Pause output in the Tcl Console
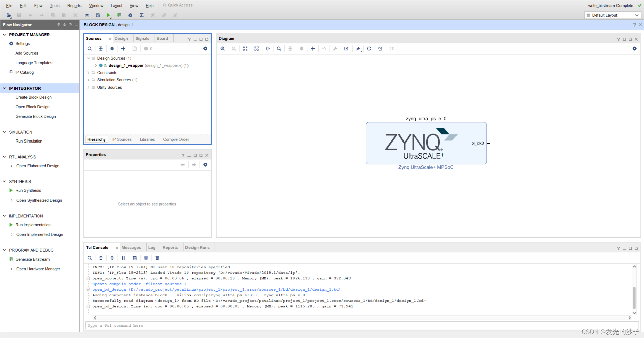The height and width of the screenshot is (338, 644). click(123, 258)
